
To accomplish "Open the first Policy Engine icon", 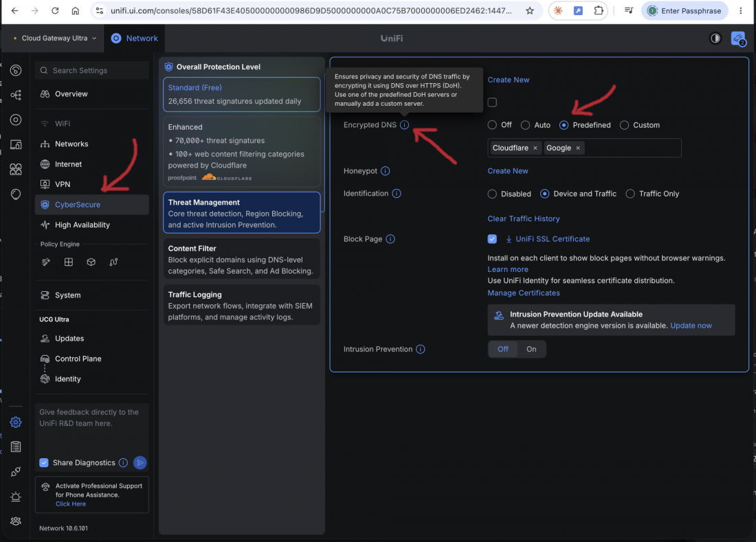I will 46,262.
